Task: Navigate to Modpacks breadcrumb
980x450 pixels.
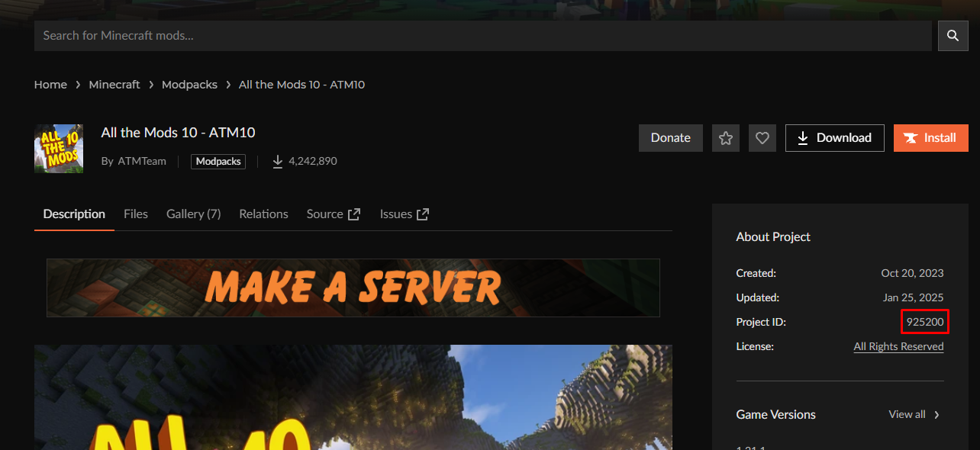Action: pyautogui.click(x=189, y=85)
